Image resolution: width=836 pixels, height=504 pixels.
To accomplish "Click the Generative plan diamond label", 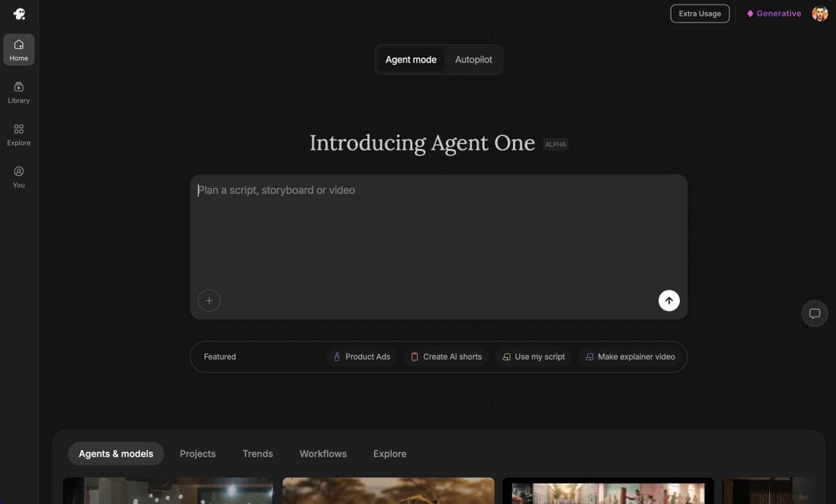I will click(774, 13).
